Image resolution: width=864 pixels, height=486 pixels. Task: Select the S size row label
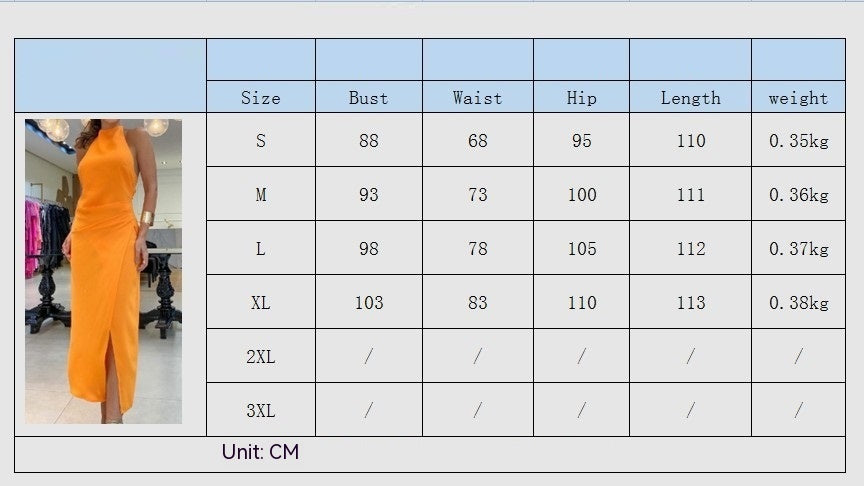[x=260, y=141]
